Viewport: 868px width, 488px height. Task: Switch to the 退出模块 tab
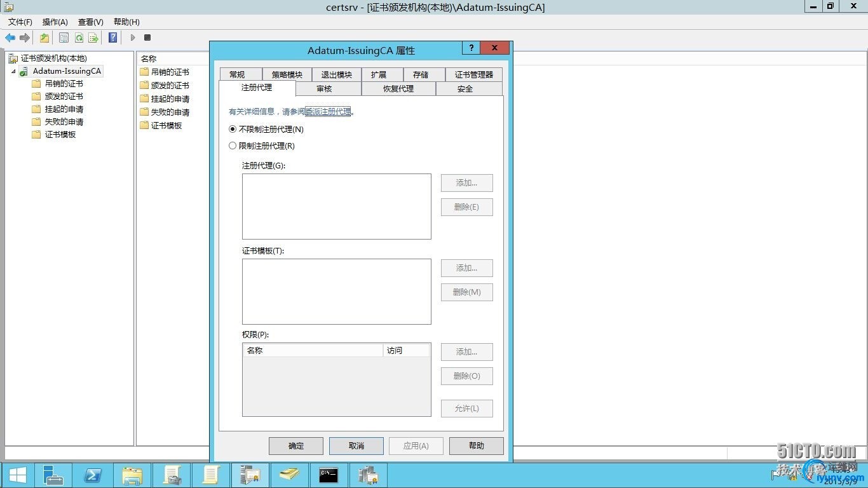pyautogui.click(x=337, y=74)
